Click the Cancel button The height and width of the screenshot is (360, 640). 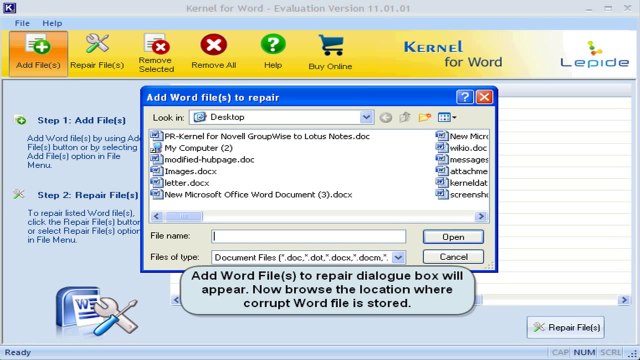point(453,257)
